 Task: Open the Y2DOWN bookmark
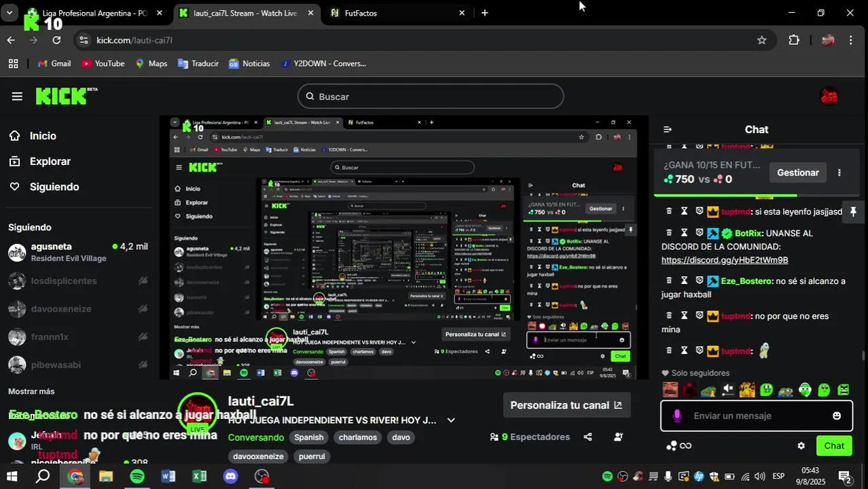[323, 63]
